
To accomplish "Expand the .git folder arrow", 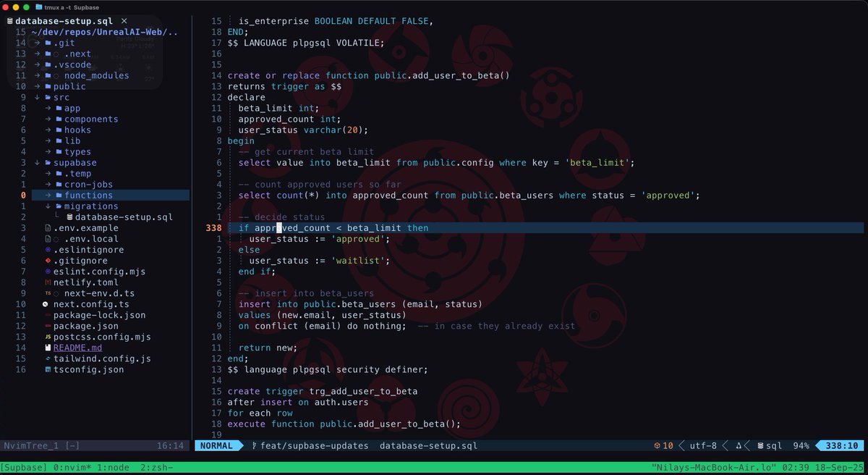I will 37,43.
